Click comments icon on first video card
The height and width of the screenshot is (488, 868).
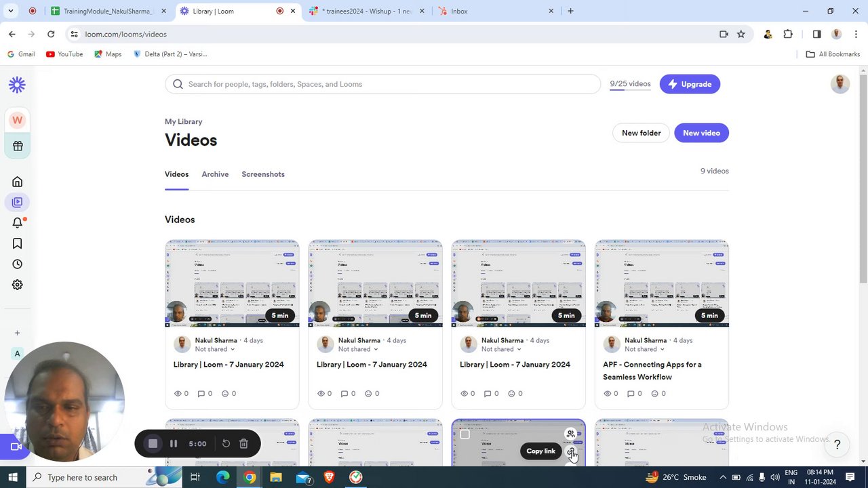pos(201,394)
